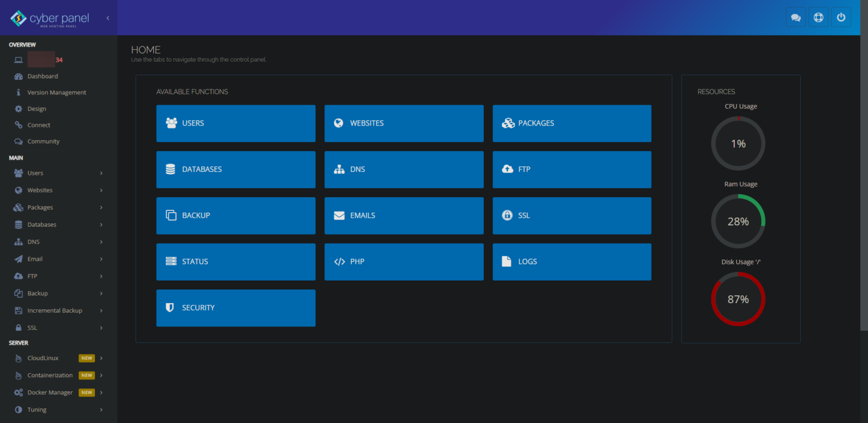The height and width of the screenshot is (423, 868).
Task: Go to Dashboard in the sidebar
Action: tap(42, 76)
